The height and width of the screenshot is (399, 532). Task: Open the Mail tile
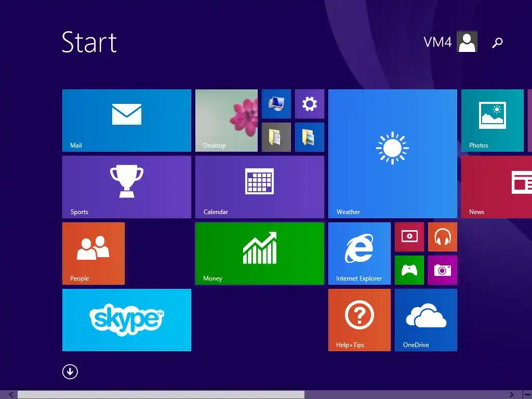127,121
